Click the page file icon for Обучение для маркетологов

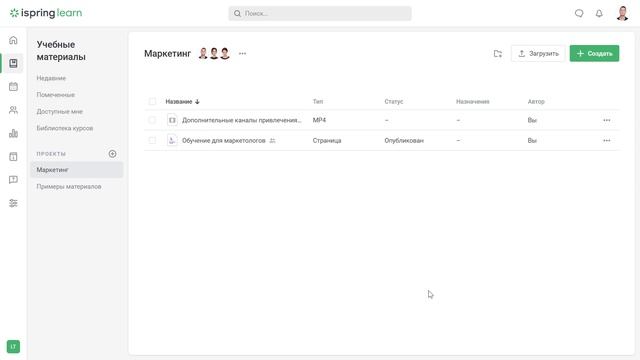coord(172,140)
